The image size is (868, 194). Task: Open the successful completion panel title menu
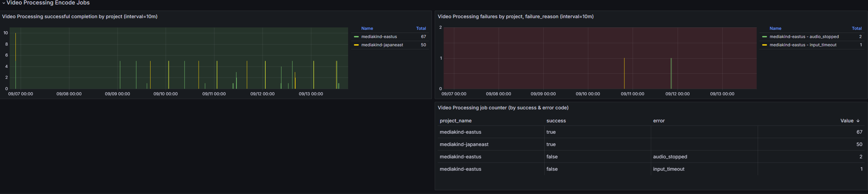tap(80, 16)
